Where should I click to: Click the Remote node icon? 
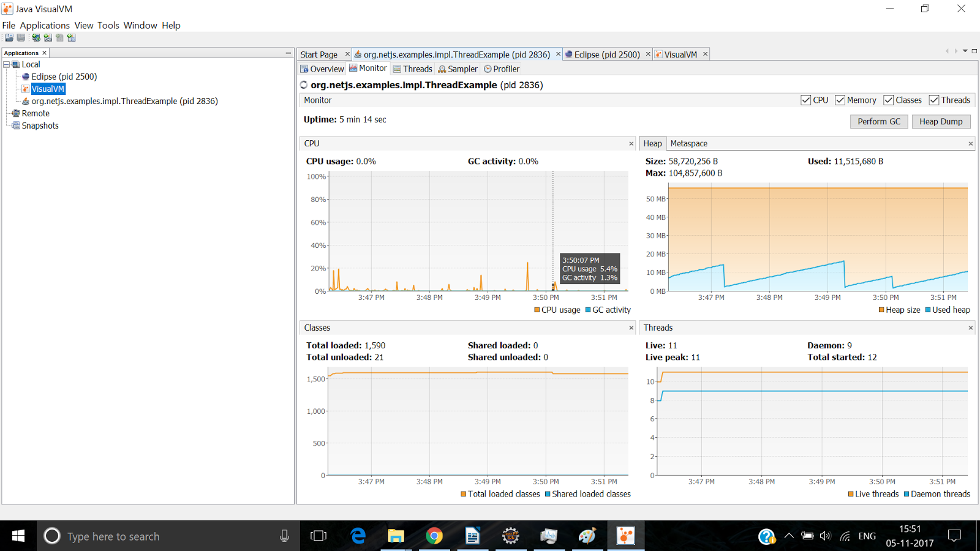tap(16, 113)
